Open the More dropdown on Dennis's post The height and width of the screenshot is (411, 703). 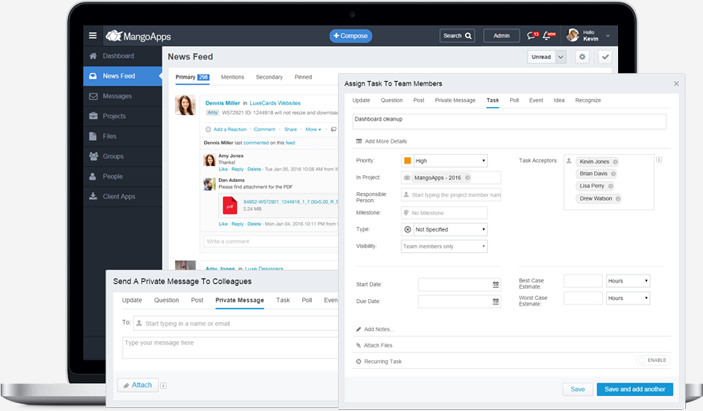[x=313, y=130]
